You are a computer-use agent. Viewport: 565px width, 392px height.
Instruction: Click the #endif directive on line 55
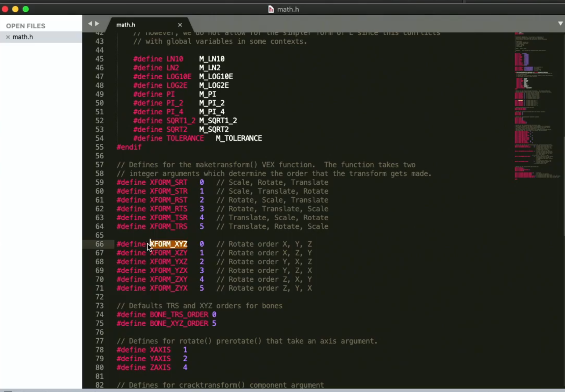point(129,147)
